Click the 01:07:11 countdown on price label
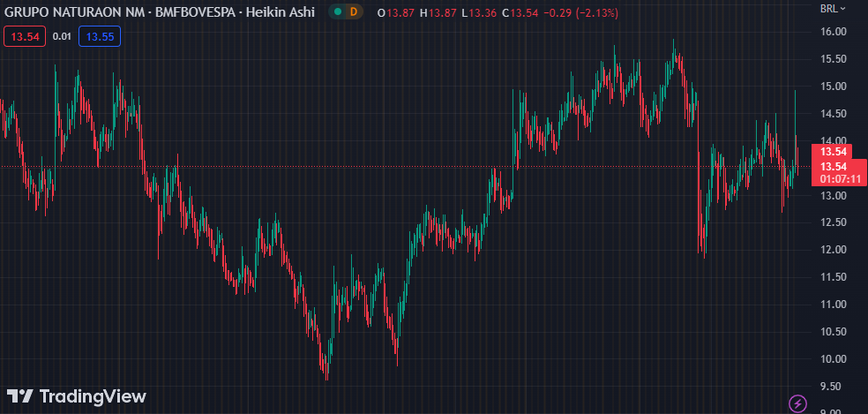This screenshot has height=414, width=868. click(841, 179)
